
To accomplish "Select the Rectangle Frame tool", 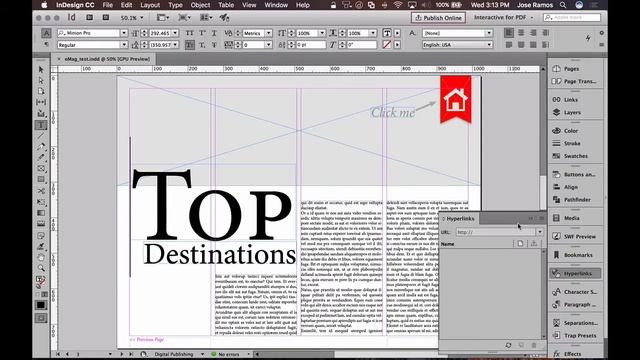I will pos(41,168).
